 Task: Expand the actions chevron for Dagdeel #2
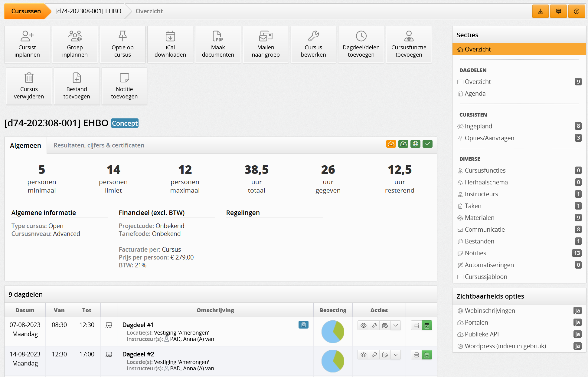tap(396, 355)
